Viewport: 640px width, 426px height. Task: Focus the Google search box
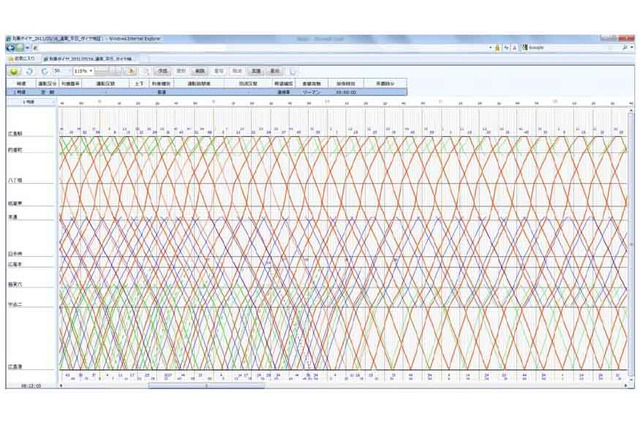[x=573, y=48]
